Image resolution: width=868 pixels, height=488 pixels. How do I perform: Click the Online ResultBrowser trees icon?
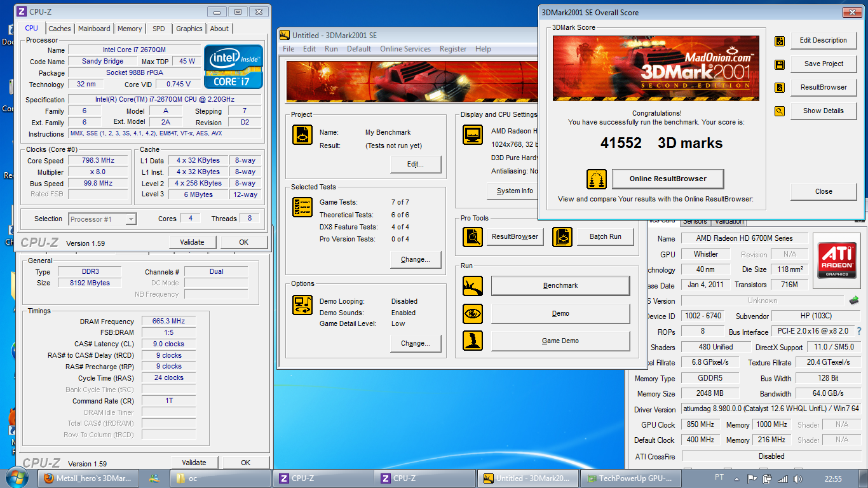(x=597, y=179)
